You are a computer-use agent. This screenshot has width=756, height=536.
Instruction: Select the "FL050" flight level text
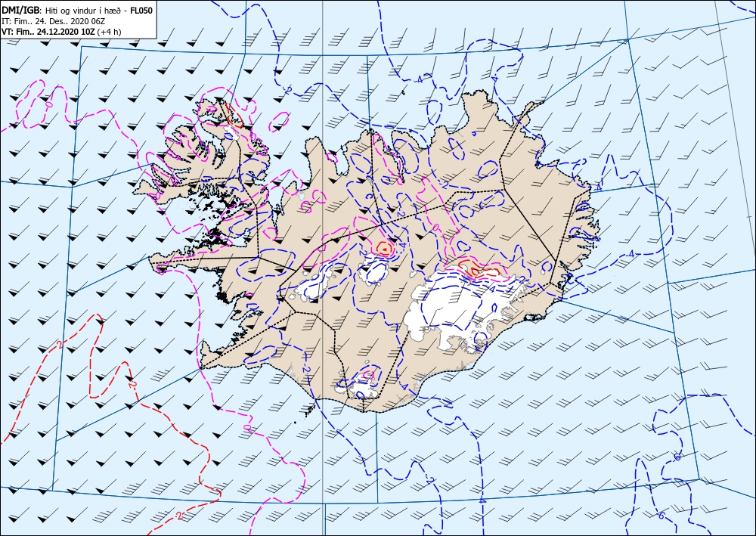point(141,10)
